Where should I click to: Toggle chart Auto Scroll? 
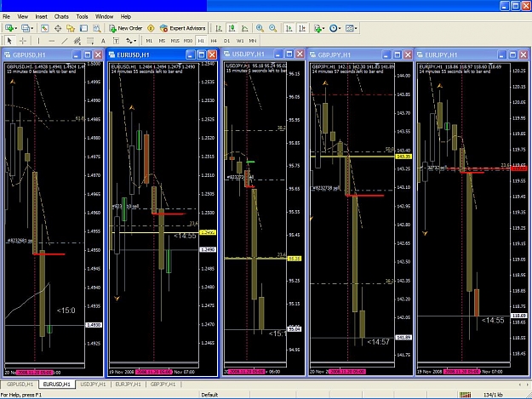(x=289, y=28)
